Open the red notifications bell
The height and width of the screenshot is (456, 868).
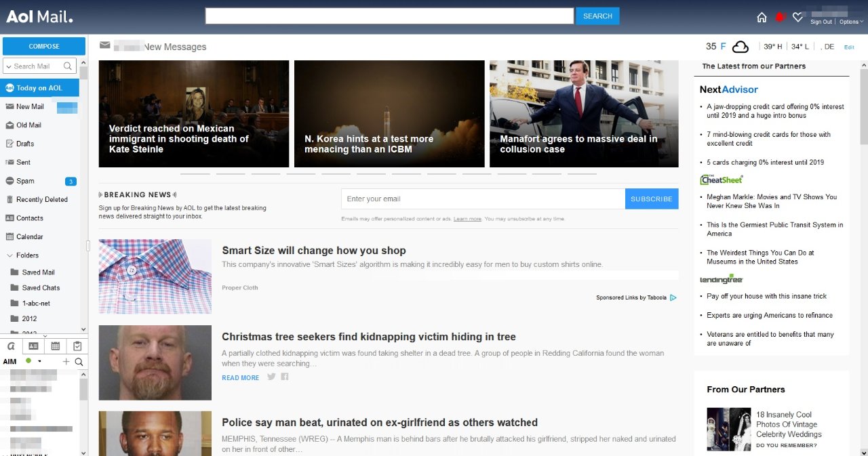coord(780,17)
